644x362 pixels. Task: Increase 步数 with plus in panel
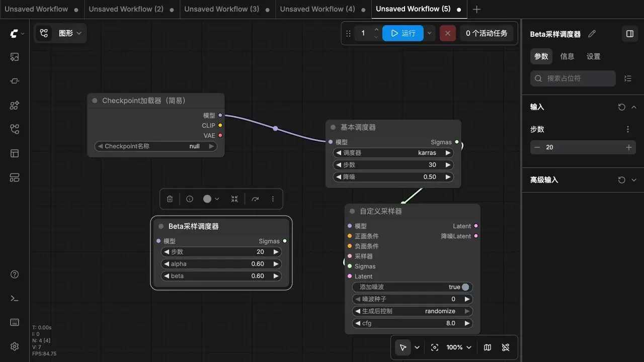(x=628, y=147)
